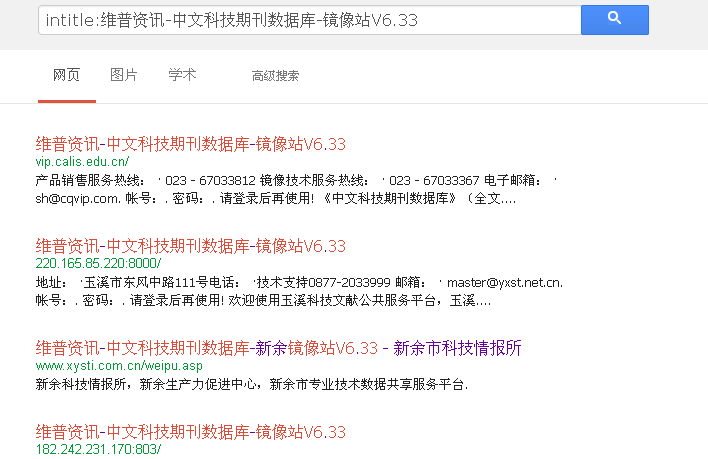Click the 182.242.231.170:803/ green URL
The image size is (708, 459).
[98, 450]
